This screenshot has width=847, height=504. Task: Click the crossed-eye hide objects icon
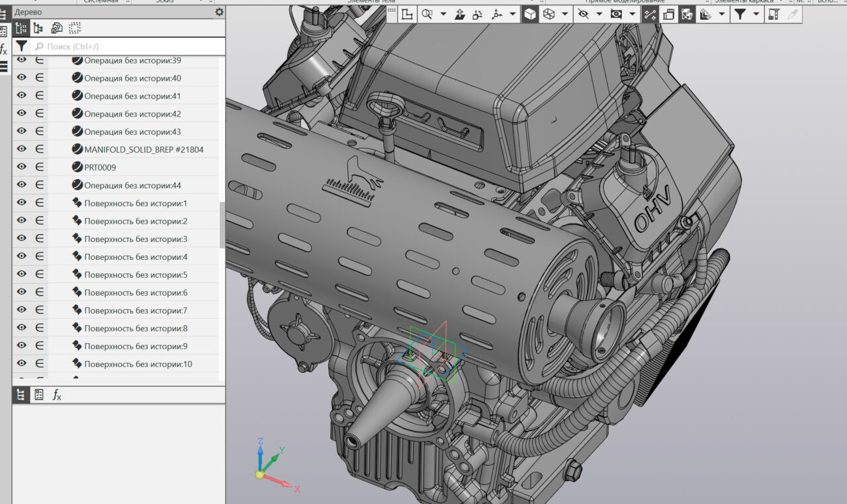[x=583, y=14]
